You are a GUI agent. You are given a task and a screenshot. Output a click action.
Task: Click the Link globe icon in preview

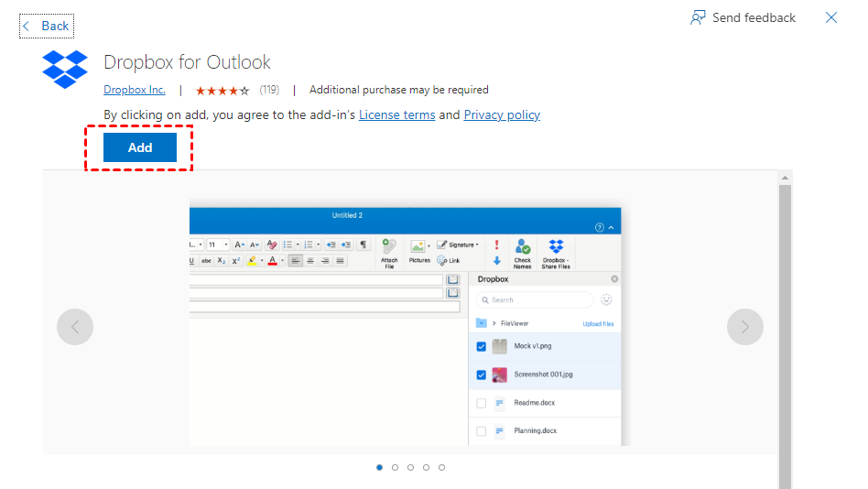441,261
